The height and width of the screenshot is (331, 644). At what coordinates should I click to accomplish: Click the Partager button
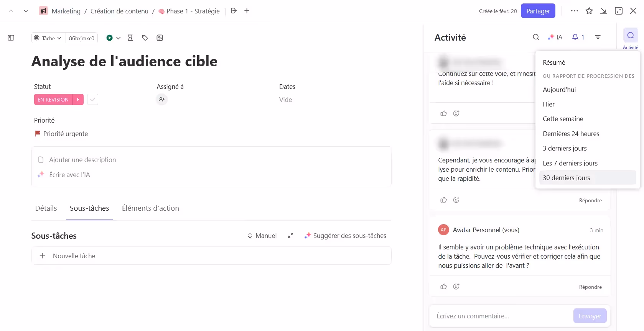538,11
